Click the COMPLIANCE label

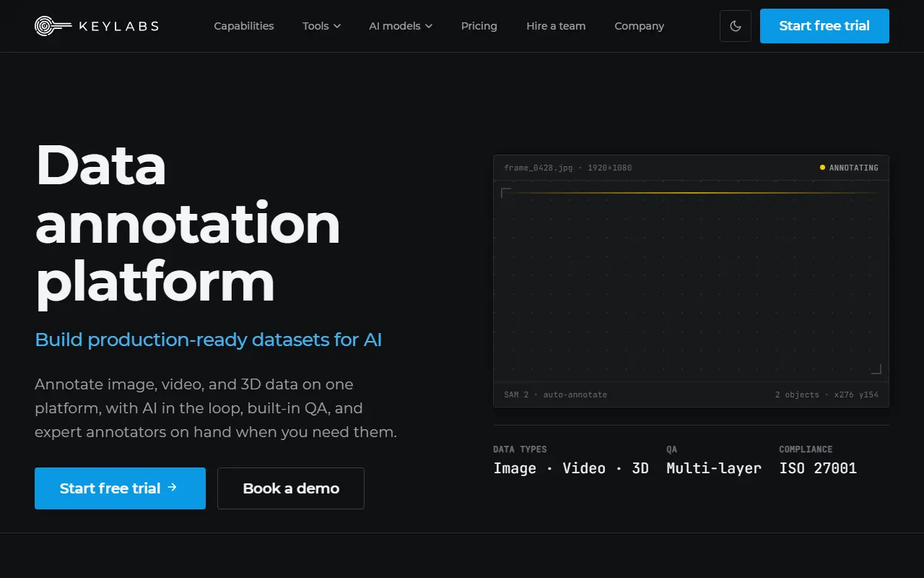(x=806, y=449)
